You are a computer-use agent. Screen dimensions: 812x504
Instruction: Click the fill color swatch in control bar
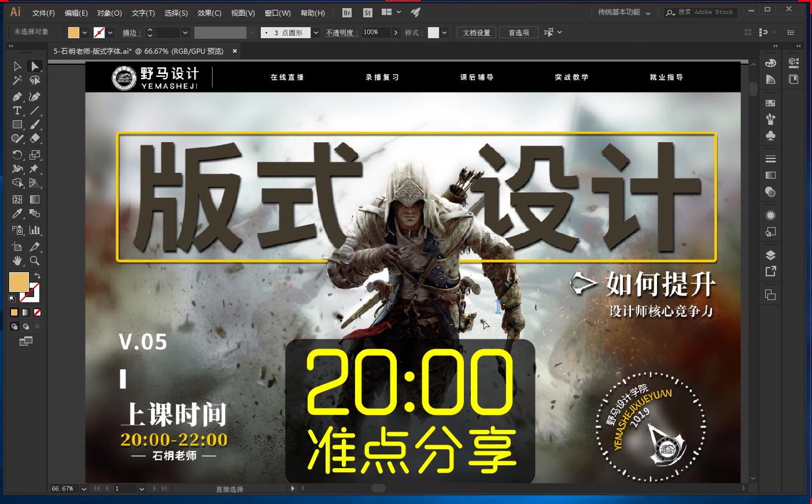tap(73, 32)
